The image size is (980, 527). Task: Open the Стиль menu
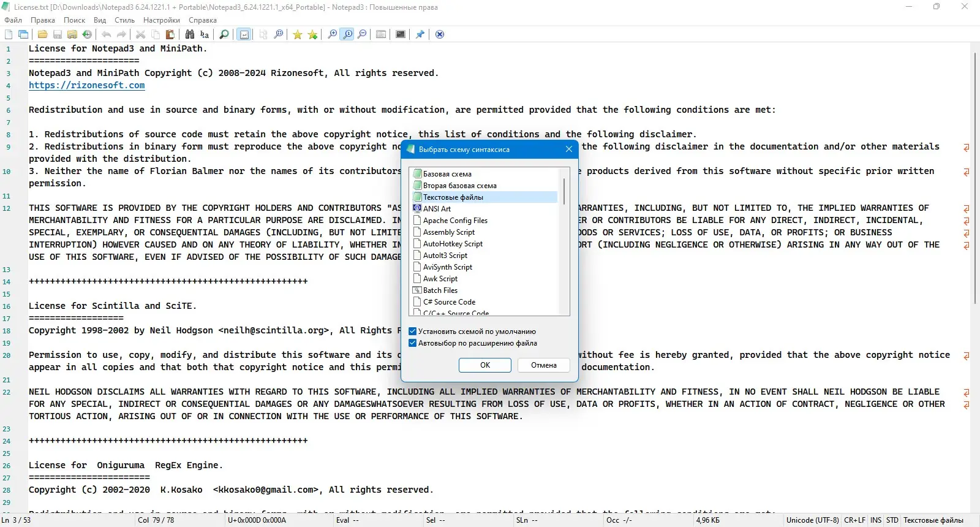pos(124,20)
